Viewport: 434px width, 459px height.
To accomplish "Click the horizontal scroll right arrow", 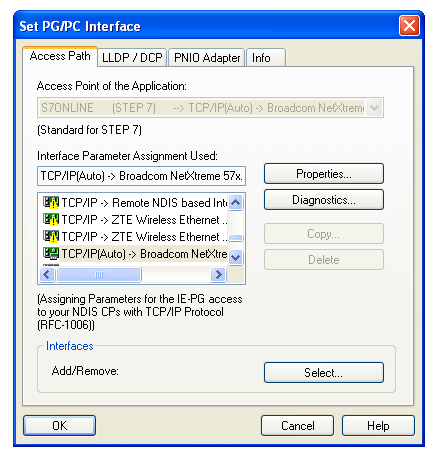I will (219, 275).
